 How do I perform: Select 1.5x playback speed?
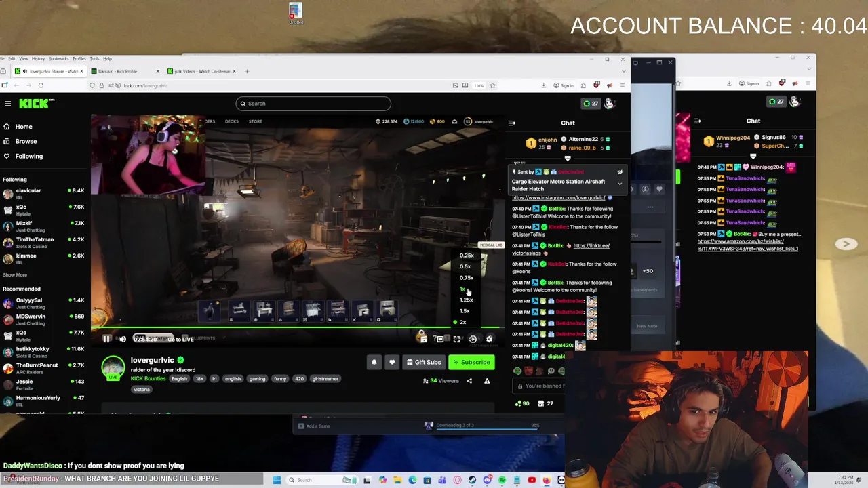pyautogui.click(x=465, y=311)
